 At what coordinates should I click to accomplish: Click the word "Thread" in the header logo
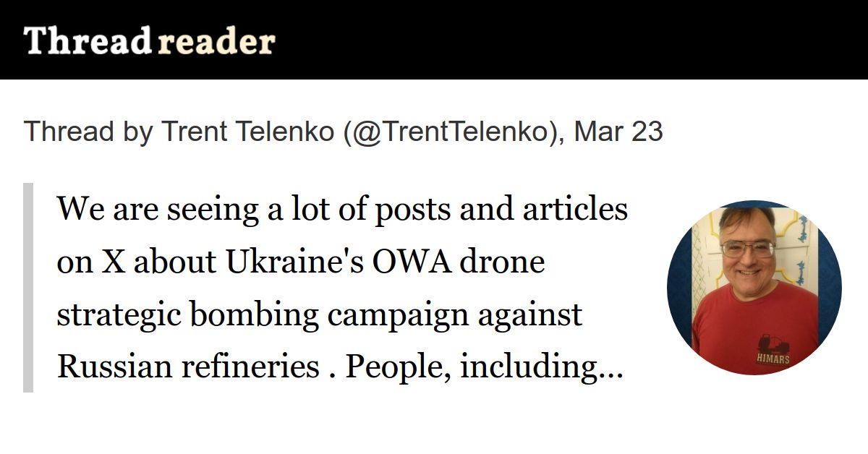click(87, 41)
